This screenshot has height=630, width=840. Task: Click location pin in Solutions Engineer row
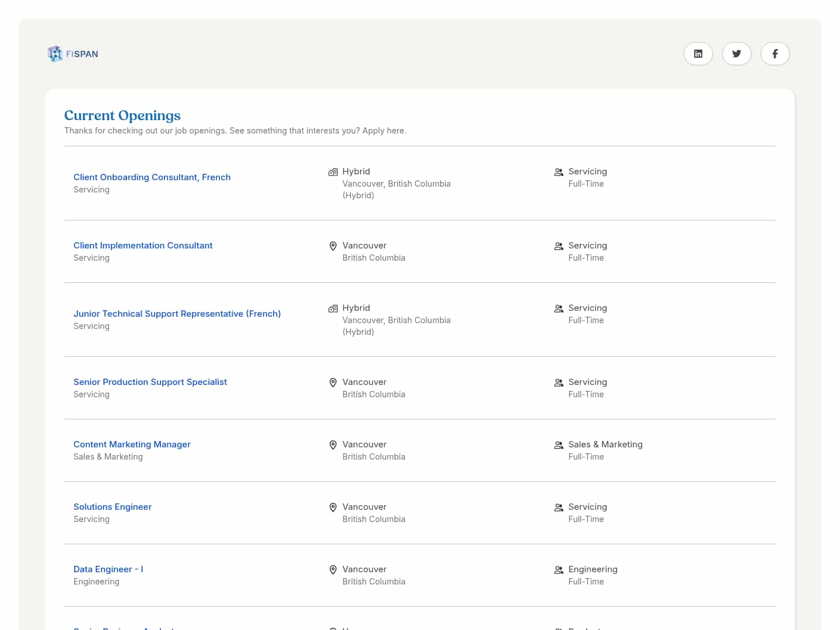333,508
